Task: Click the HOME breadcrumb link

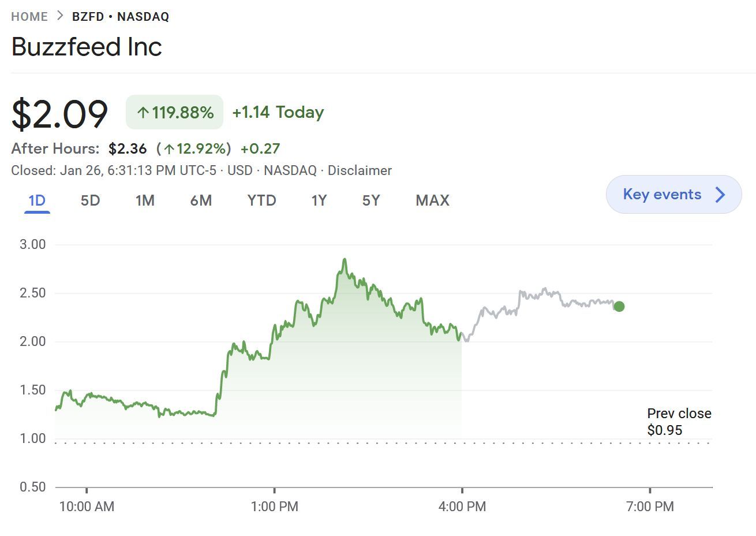Action: coord(29,17)
